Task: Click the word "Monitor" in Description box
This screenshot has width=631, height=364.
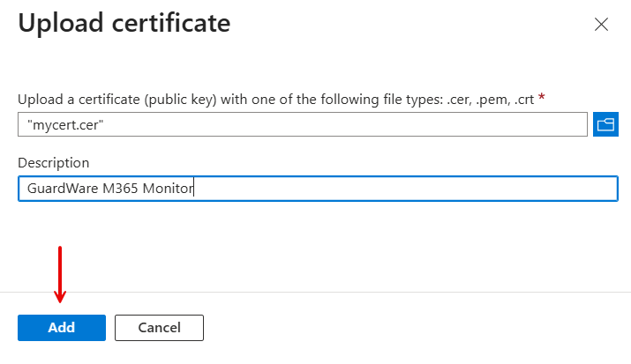Action: point(170,188)
